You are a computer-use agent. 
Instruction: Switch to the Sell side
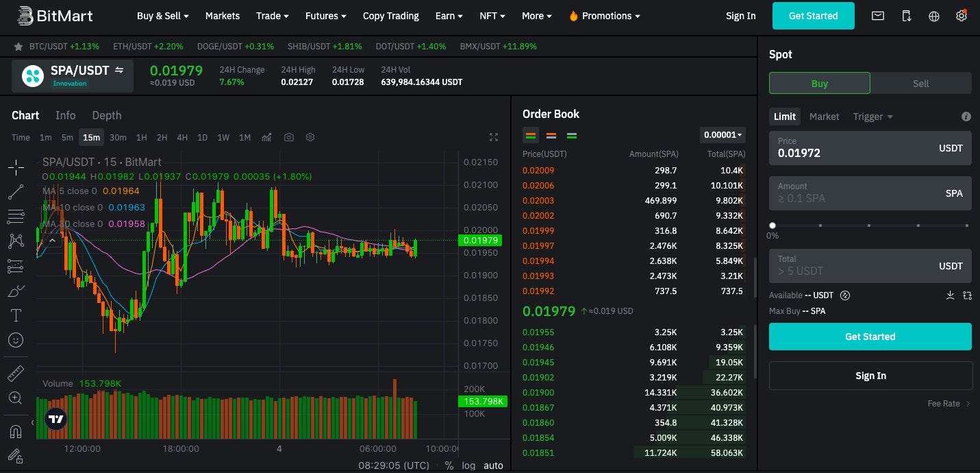921,83
